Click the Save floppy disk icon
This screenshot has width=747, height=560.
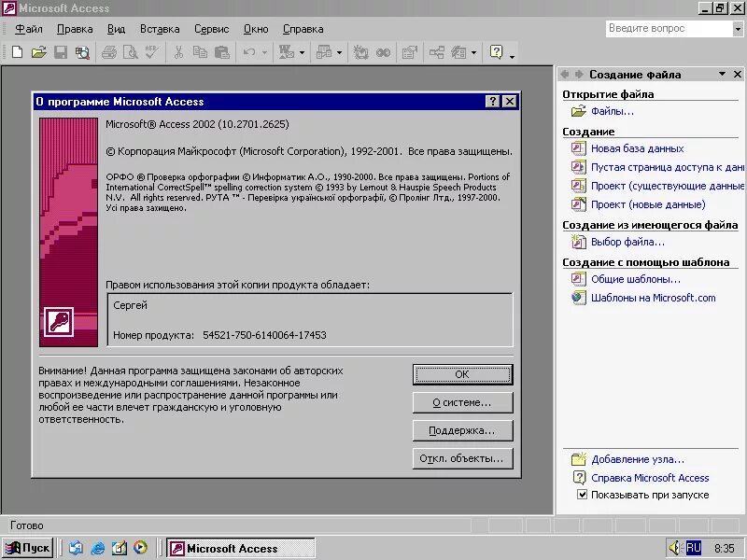click(x=61, y=52)
